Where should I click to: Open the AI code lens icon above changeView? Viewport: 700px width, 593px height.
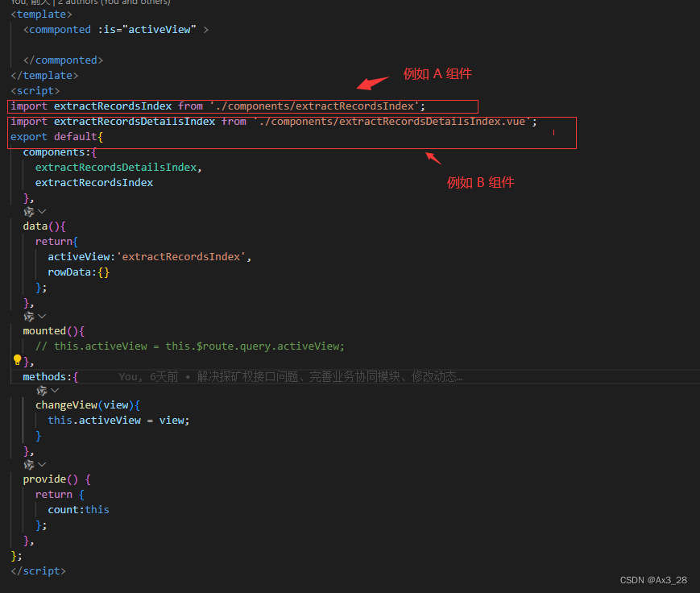click(x=42, y=391)
